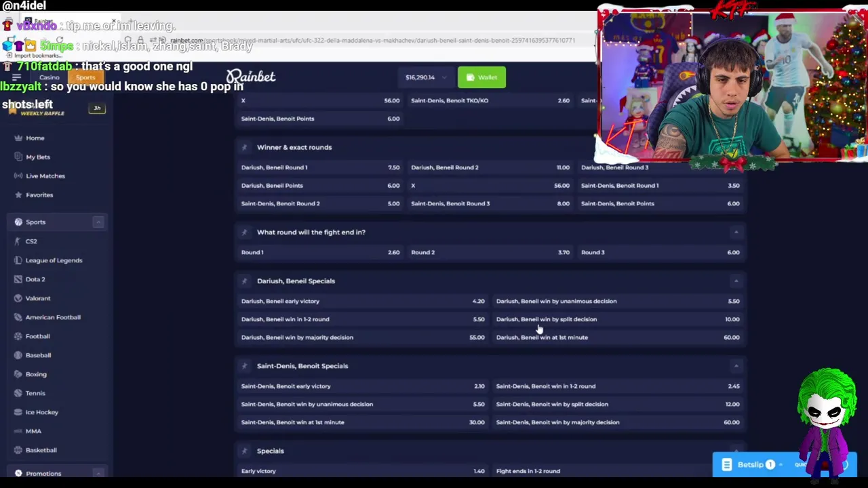Select Ice Hockey category

[42, 412]
